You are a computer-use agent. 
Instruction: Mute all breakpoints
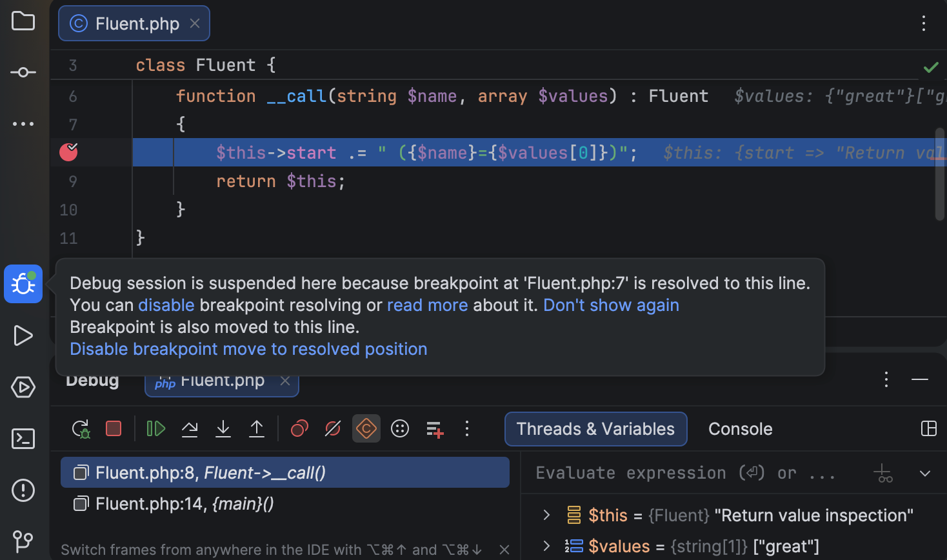[x=332, y=428]
